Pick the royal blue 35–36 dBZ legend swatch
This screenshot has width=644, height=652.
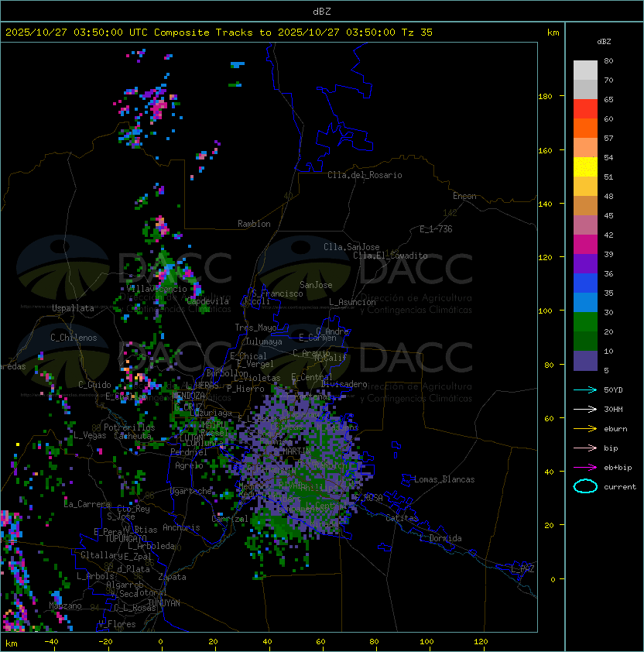point(585,283)
